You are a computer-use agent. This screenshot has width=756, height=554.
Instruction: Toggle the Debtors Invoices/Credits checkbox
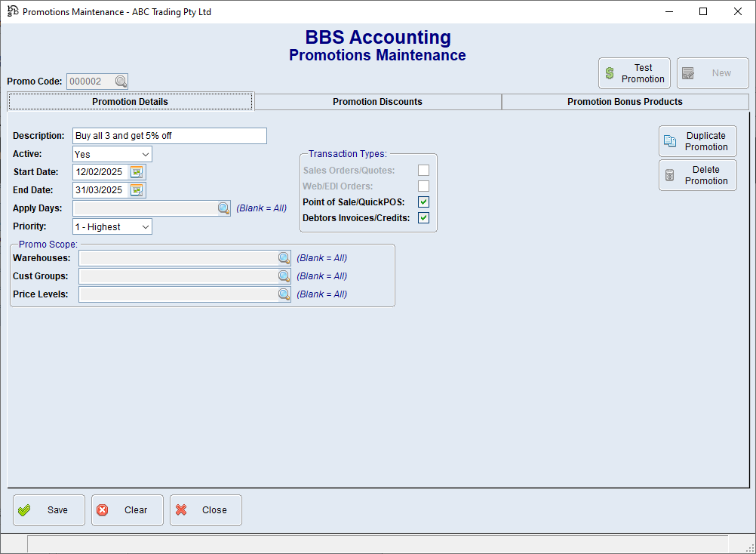tap(424, 218)
